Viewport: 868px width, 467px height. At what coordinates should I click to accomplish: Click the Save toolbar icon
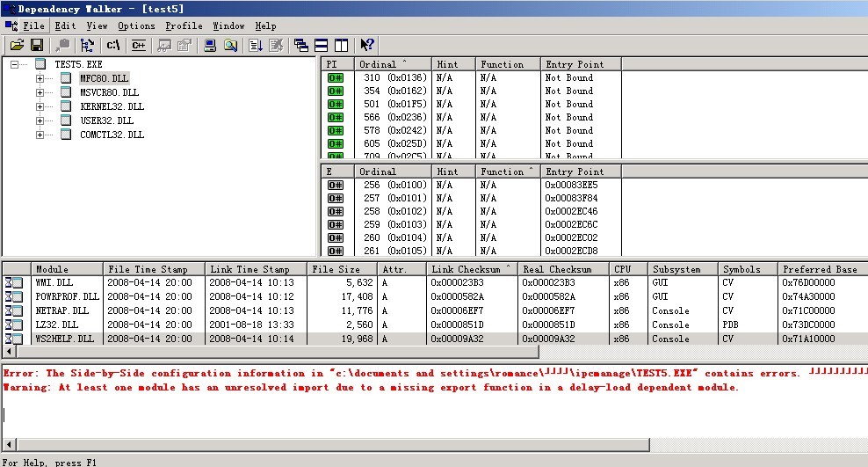tap(37, 45)
